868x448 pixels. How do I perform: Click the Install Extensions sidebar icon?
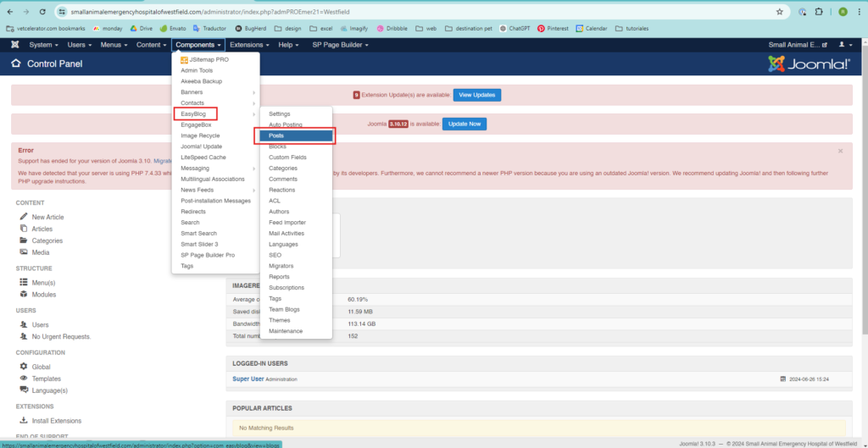coord(24,420)
